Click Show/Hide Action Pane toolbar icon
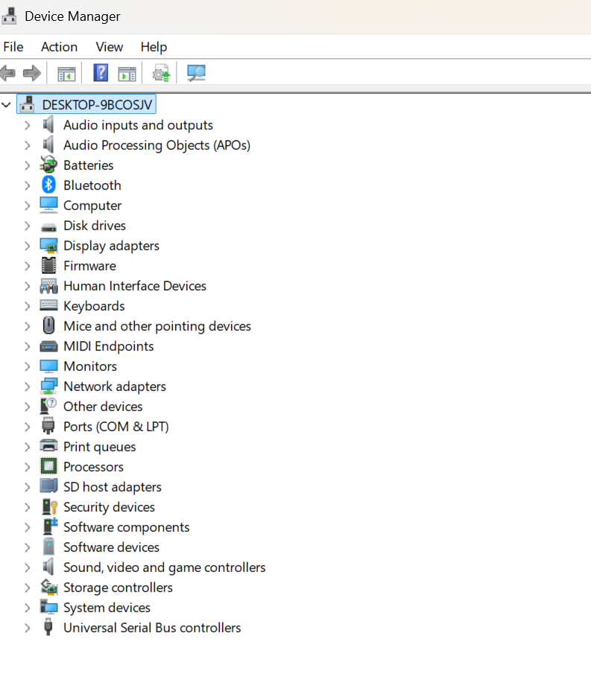Image resolution: width=591 pixels, height=700 pixels. tap(127, 73)
